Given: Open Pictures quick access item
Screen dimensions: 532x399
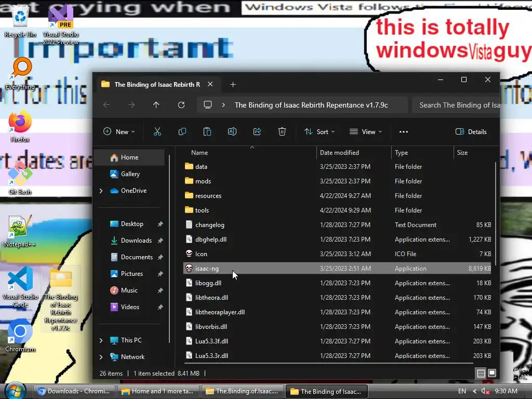Looking at the screenshot, I should 130,274.
